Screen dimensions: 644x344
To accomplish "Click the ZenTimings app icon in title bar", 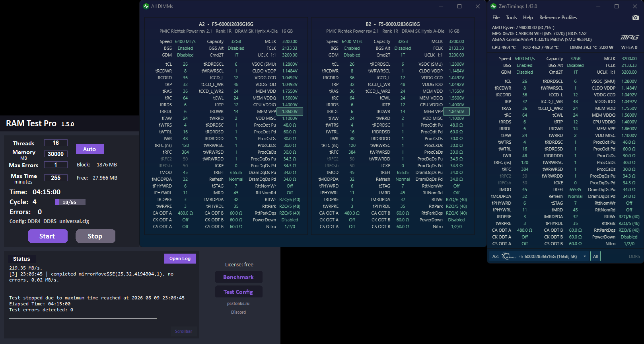I will (x=494, y=6).
